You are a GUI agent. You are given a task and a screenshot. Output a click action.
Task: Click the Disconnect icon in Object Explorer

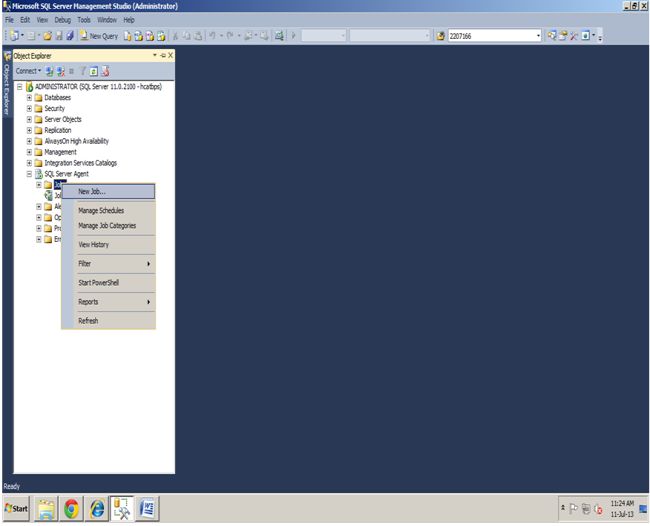[x=61, y=71]
